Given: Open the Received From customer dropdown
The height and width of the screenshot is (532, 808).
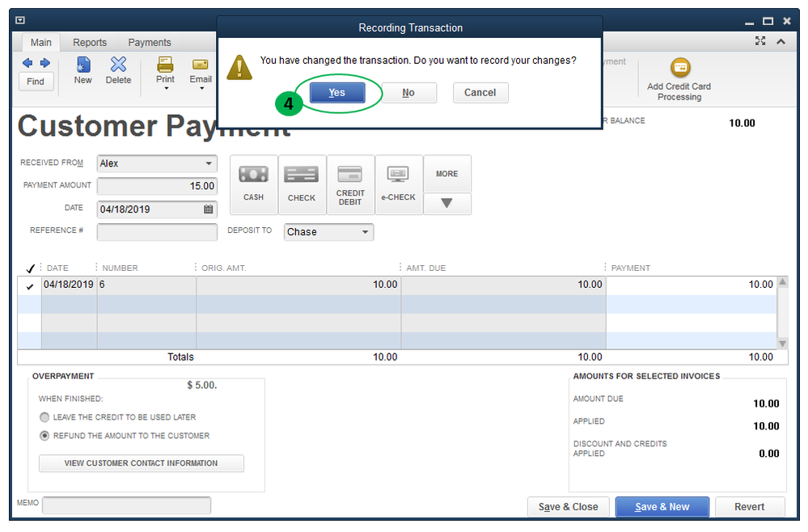Looking at the screenshot, I should click(x=209, y=163).
